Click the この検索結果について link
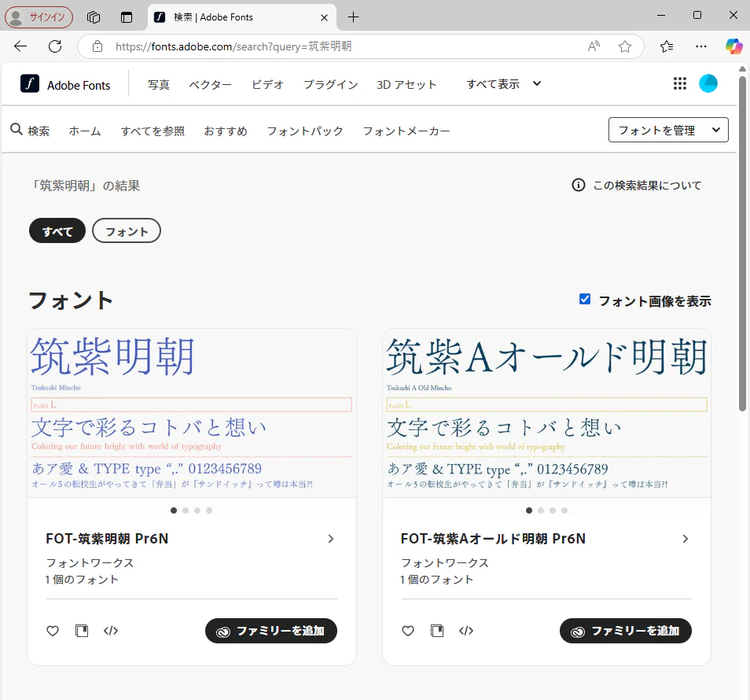Screen dimensions: 750x700 [647, 185]
